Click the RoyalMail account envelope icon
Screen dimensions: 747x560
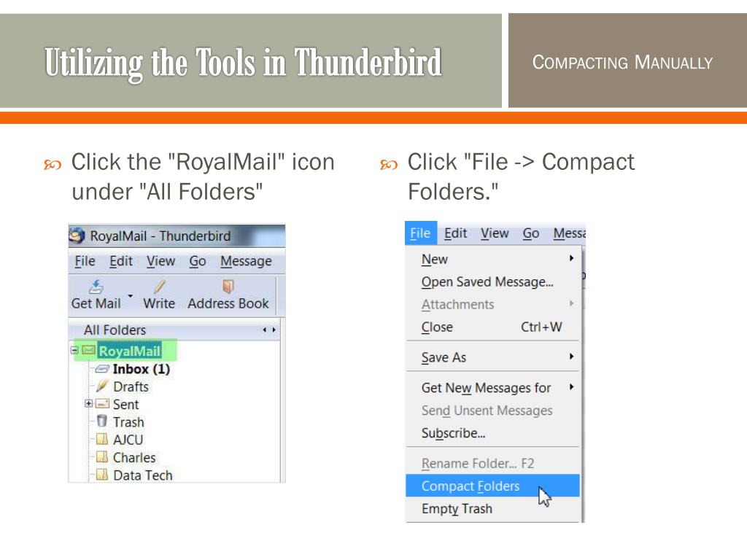click(x=88, y=351)
